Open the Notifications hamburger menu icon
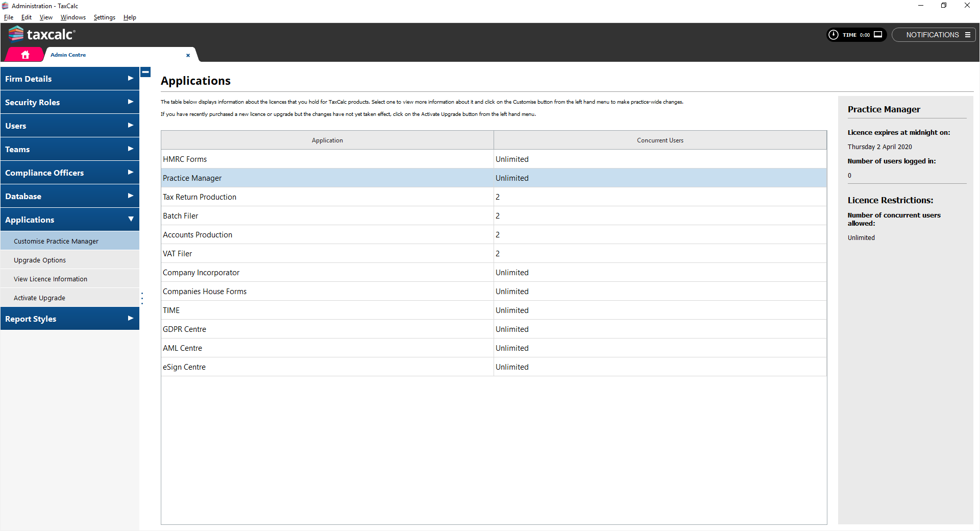 tap(967, 35)
